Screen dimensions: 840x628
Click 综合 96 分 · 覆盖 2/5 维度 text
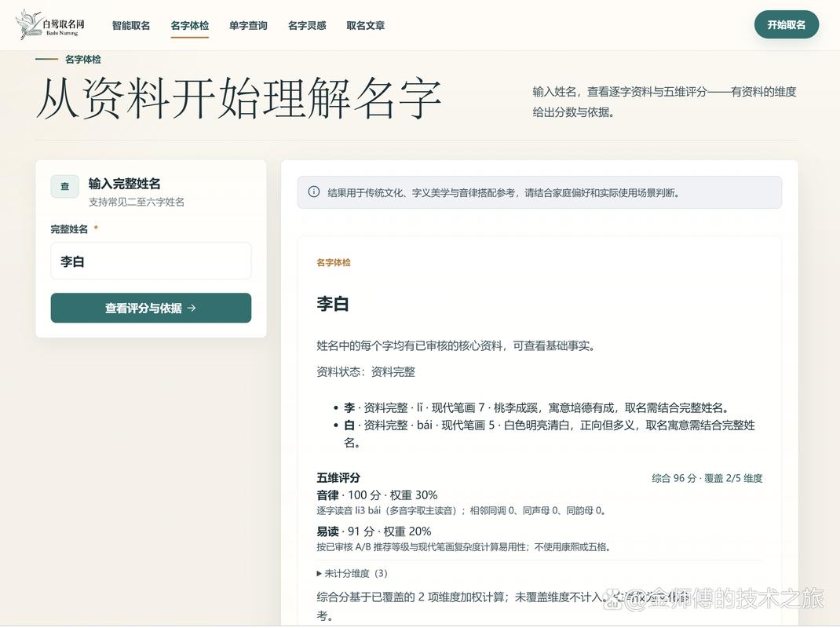pyautogui.click(x=707, y=478)
